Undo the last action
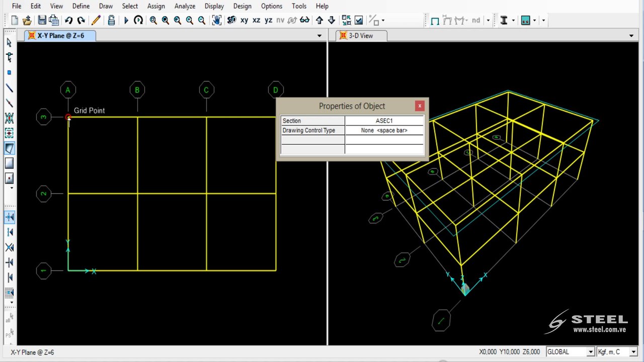This screenshot has height=362, width=644. [x=68, y=21]
